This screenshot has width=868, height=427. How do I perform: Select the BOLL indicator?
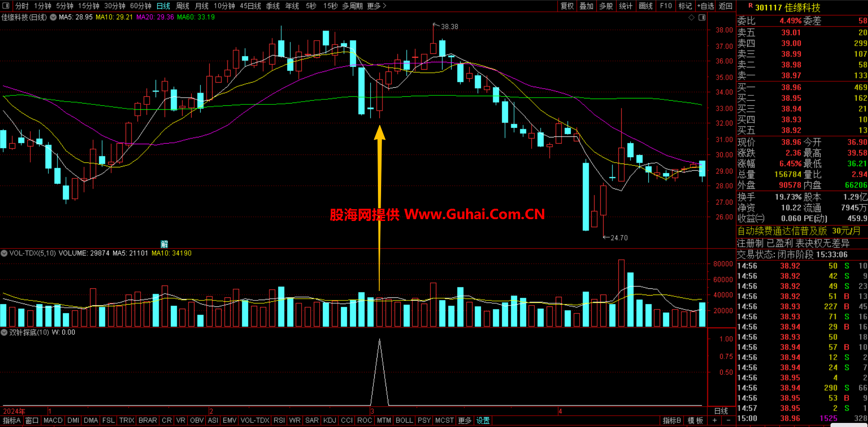(x=404, y=421)
